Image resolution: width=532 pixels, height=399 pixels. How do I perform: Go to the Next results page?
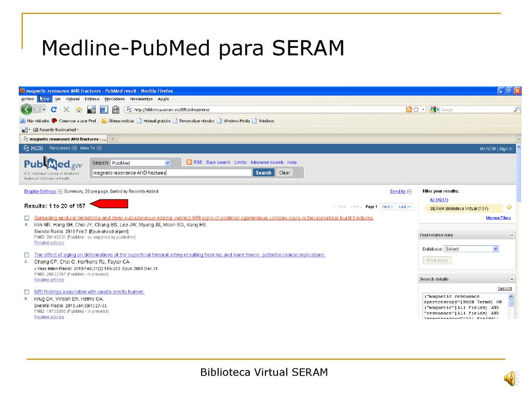388,206
